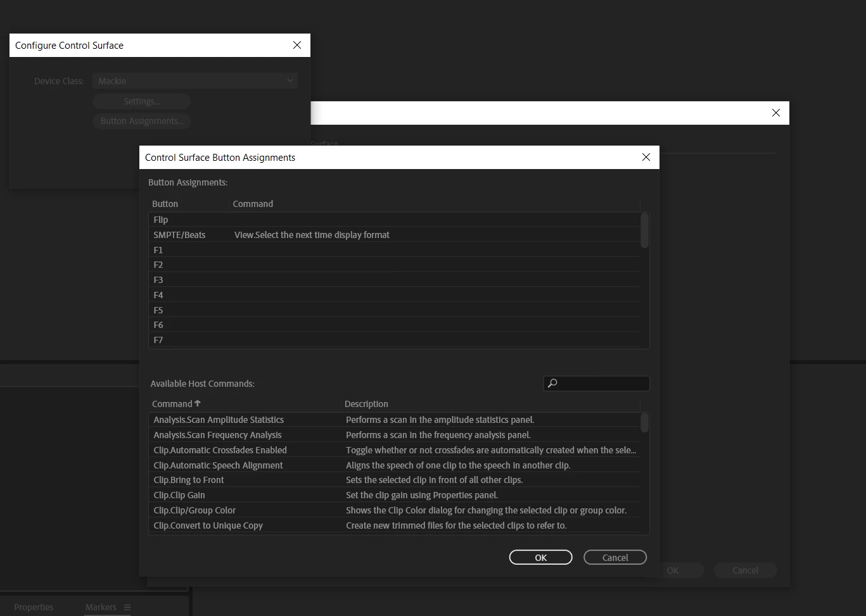Close the Configure Control Surface window
The width and height of the screenshot is (866, 616).
point(297,45)
